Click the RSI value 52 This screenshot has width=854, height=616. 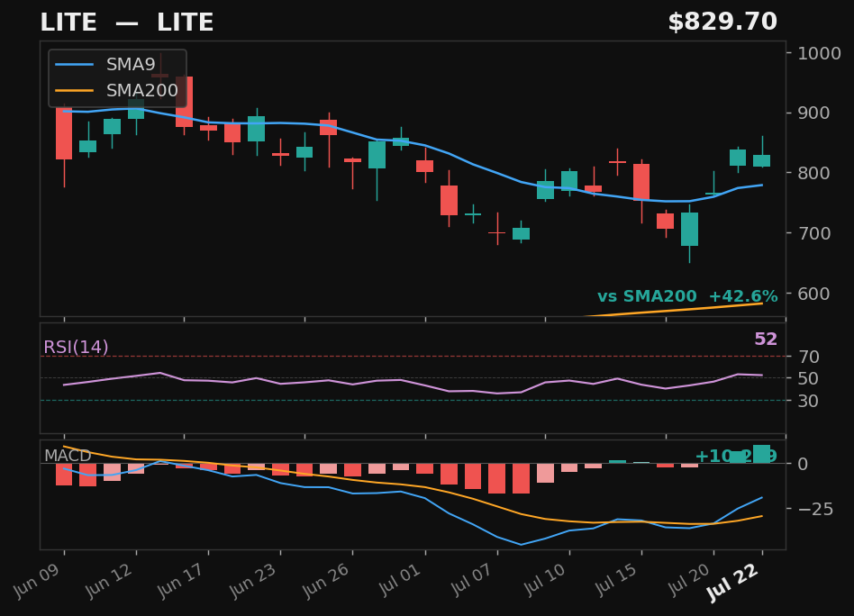coord(765,340)
